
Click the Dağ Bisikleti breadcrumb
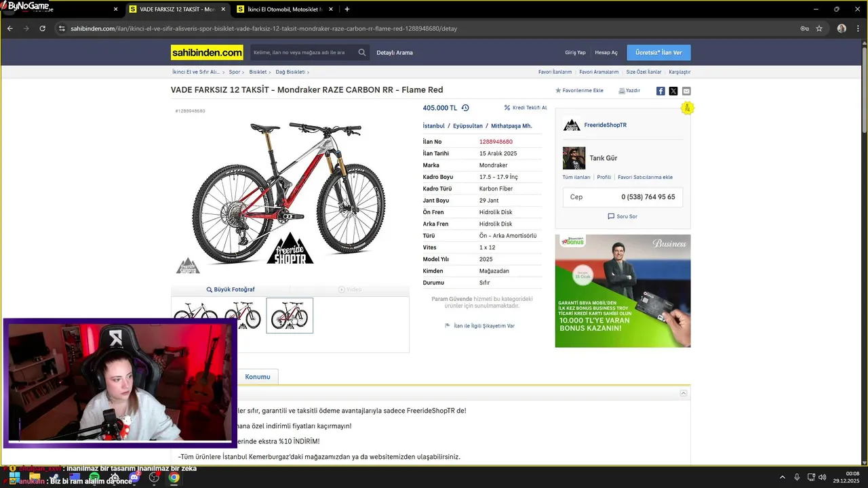pyautogui.click(x=290, y=72)
